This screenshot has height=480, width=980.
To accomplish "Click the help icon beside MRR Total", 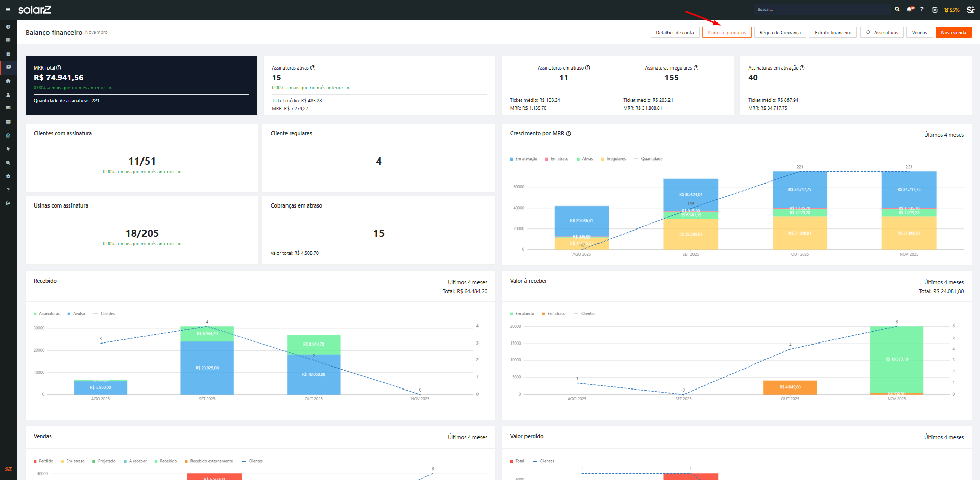I will point(59,68).
